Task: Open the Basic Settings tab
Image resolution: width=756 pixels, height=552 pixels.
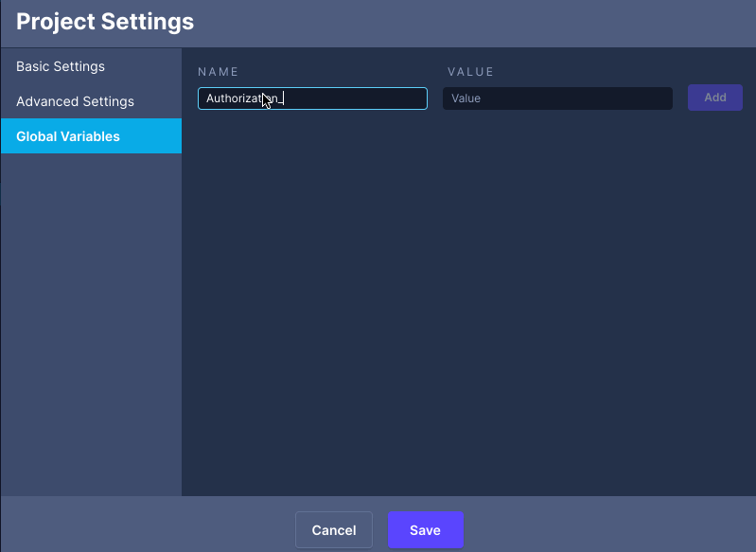Action: [x=91, y=66]
